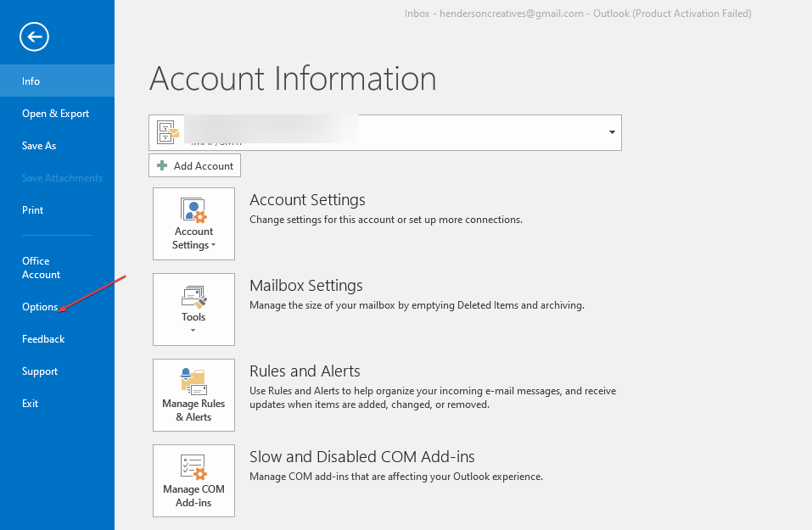
Task: Click the Mailbox Settings heading
Action: coord(306,286)
